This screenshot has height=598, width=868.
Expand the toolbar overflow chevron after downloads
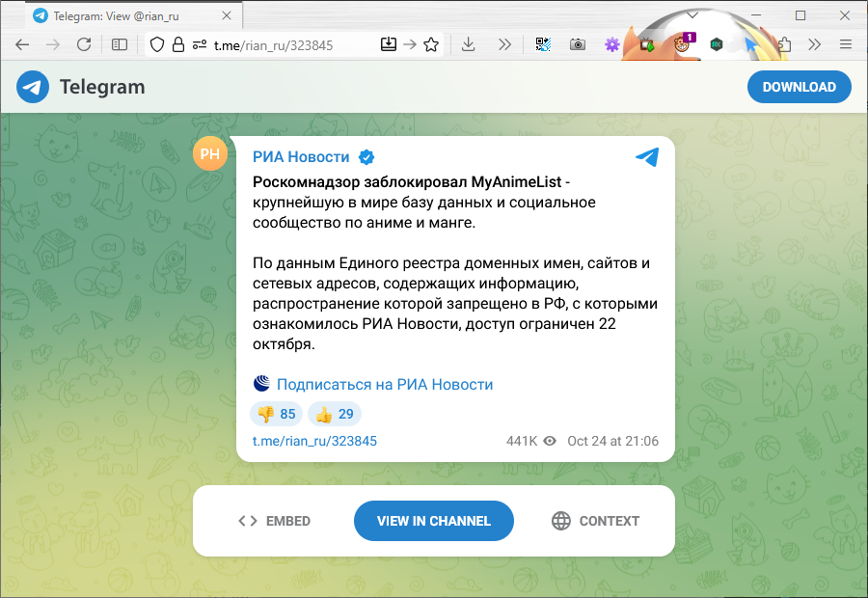point(504,44)
